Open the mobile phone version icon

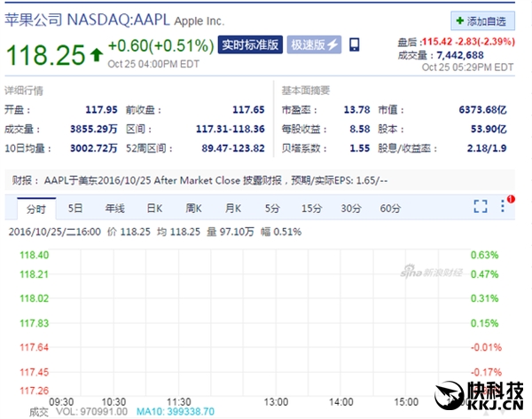pyautogui.click(x=355, y=44)
